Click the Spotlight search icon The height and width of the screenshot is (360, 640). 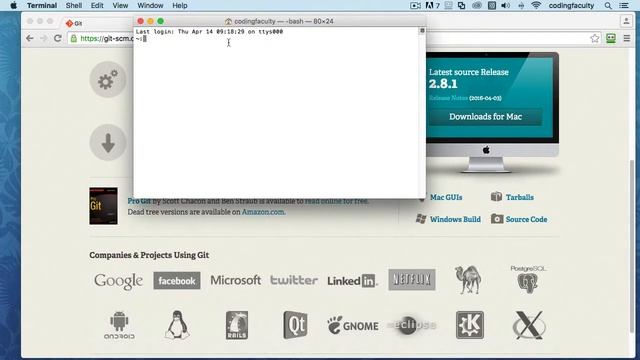point(608,5)
